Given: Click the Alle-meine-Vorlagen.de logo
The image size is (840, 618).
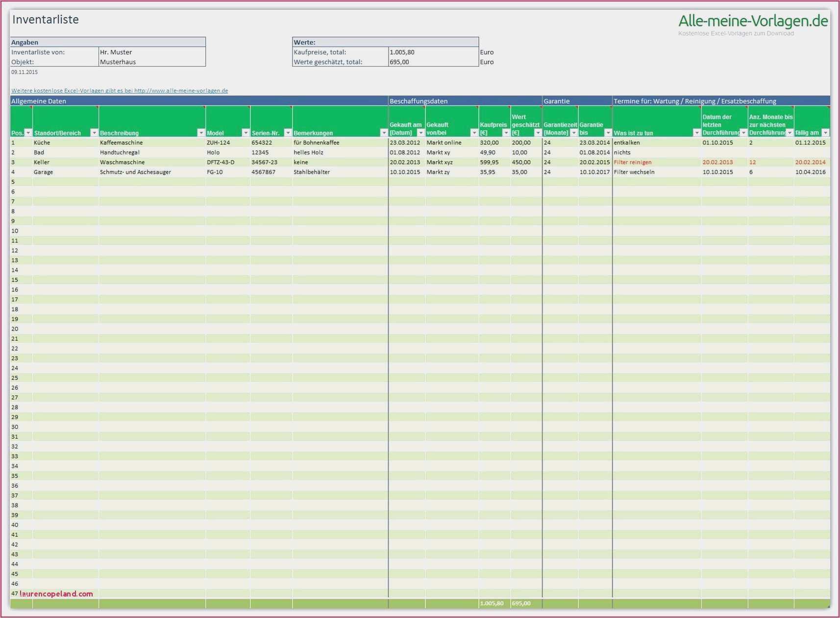Looking at the screenshot, I should [753, 21].
